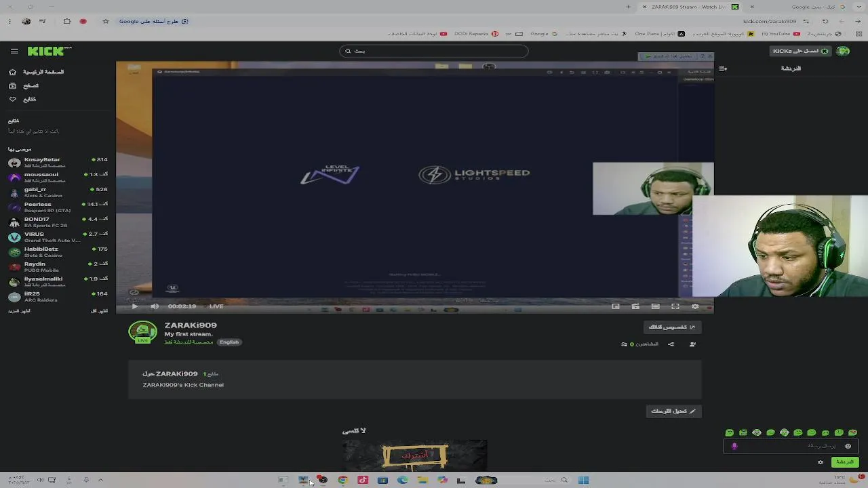Click the Kick search field

coord(434,51)
